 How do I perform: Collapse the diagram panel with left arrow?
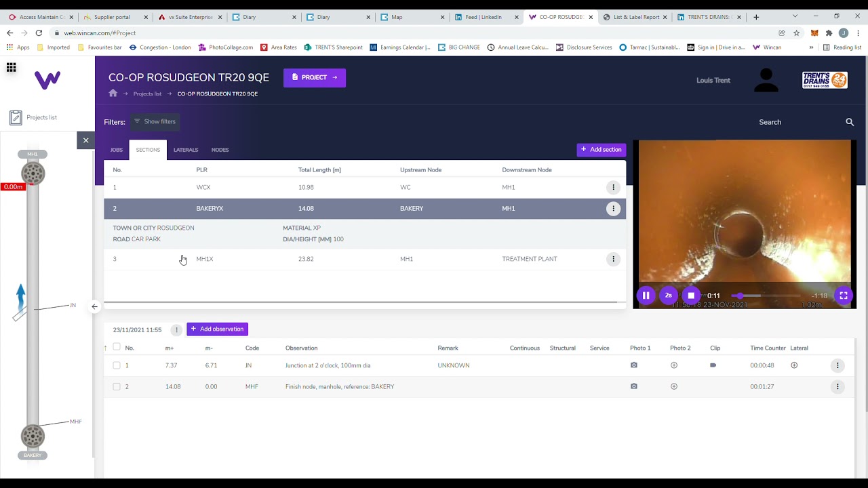(x=94, y=306)
